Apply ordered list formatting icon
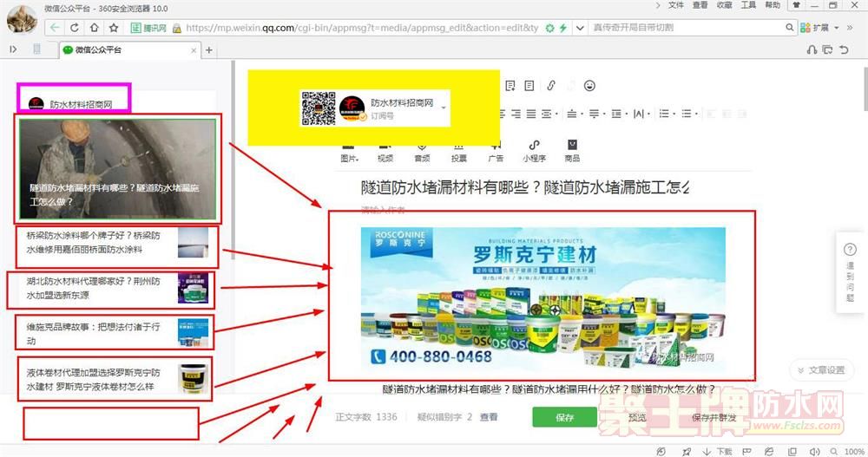 tap(664, 114)
